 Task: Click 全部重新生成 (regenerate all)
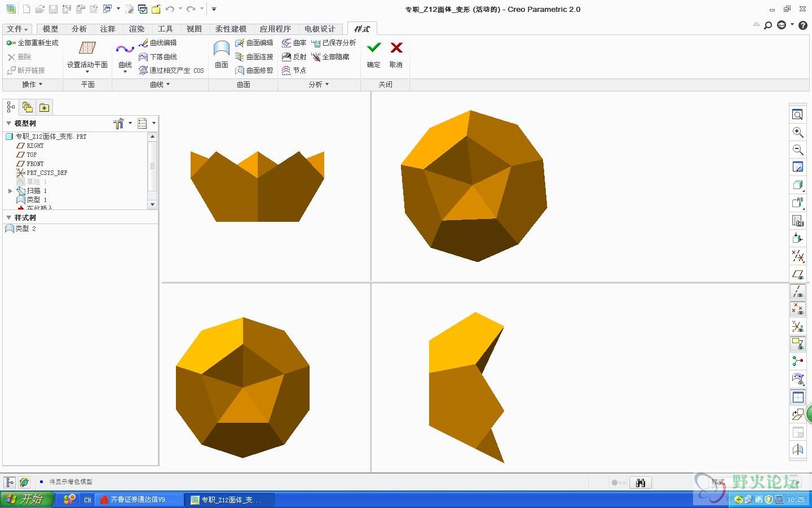[33, 43]
